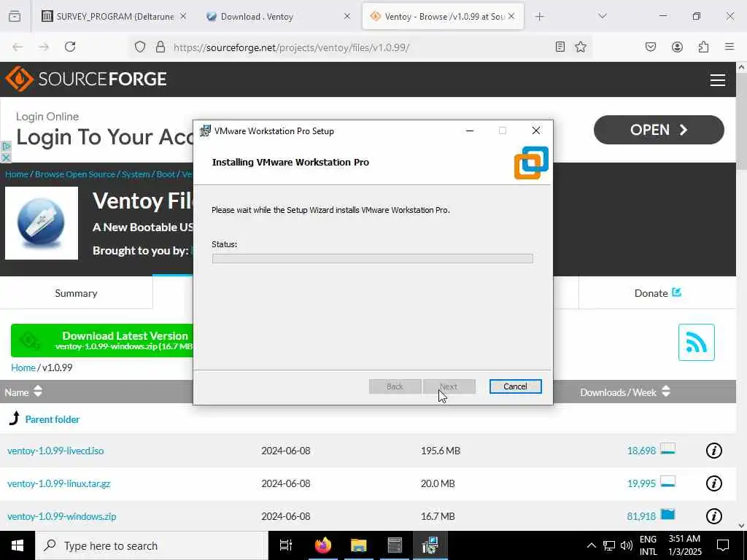The height and width of the screenshot is (560, 747).
Task: Bookmark this page with the star
Action: click(x=580, y=47)
